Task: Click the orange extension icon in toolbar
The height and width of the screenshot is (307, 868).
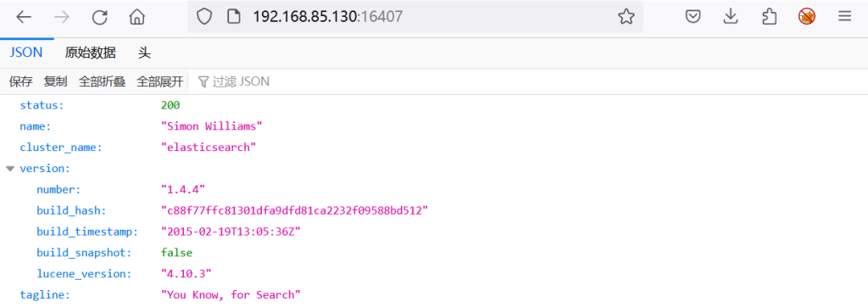Action: click(807, 17)
